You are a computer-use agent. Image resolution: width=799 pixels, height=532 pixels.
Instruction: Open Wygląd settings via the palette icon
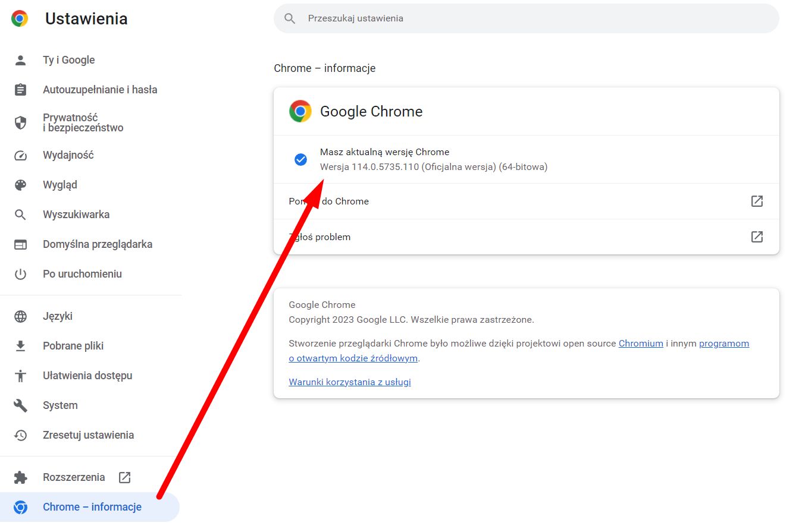[20, 184]
